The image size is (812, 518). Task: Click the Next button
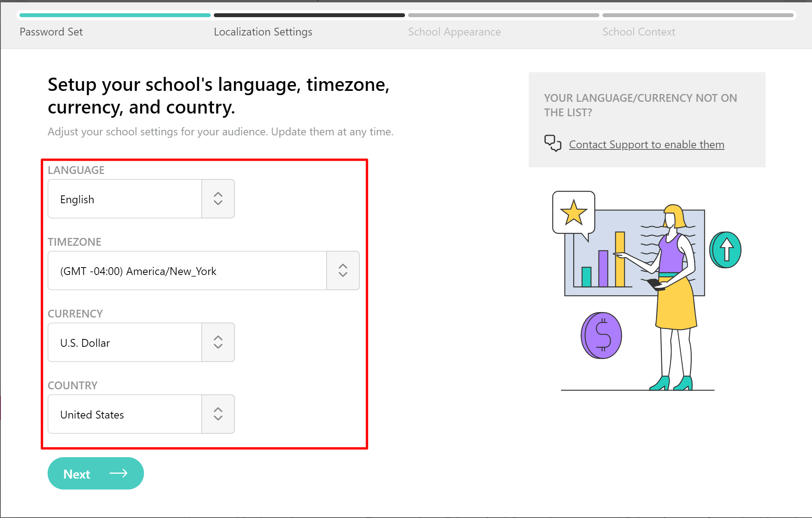pyautogui.click(x=96, y=474)
